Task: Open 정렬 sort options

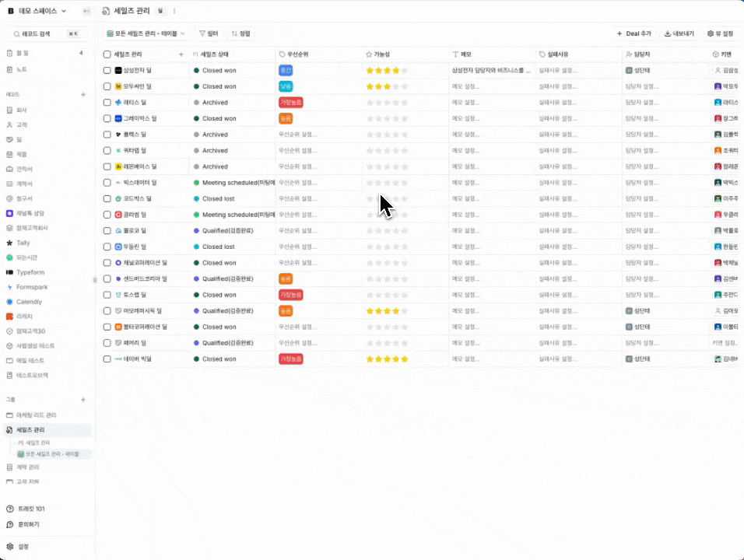Action: click(240, 33)
